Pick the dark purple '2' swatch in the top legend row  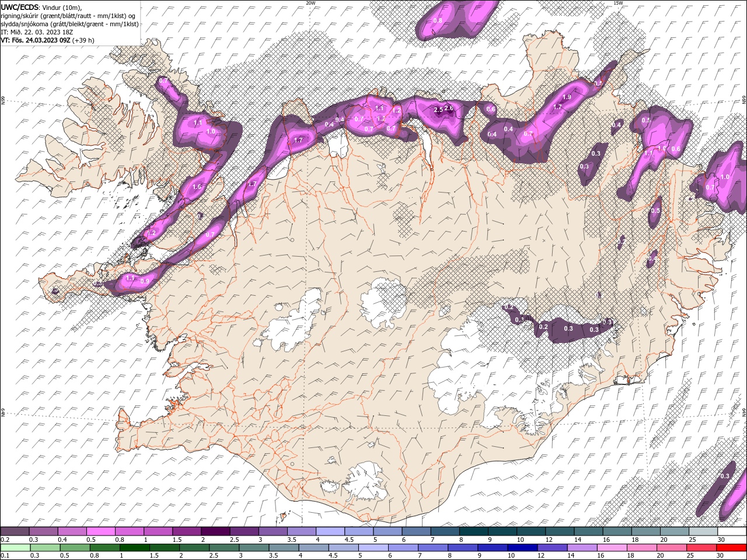215,531
